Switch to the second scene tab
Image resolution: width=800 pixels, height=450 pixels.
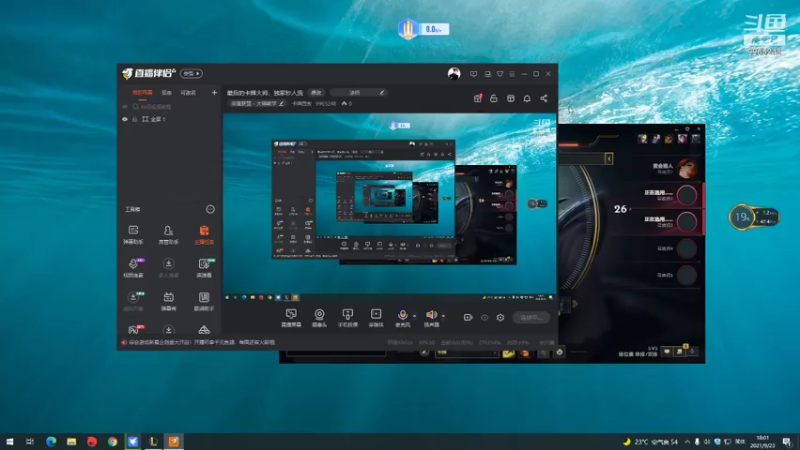coord(166,92)
